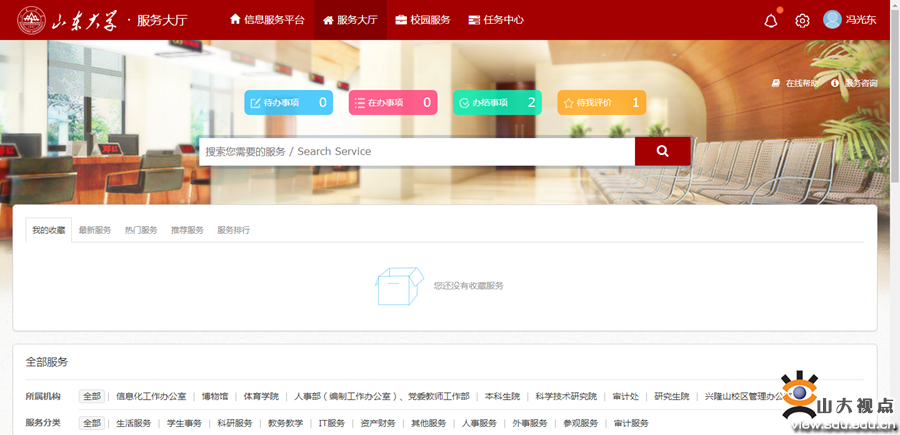Open the 在线帮助 link
Viewport: 900px width, 435px height.
pos(796,83)
